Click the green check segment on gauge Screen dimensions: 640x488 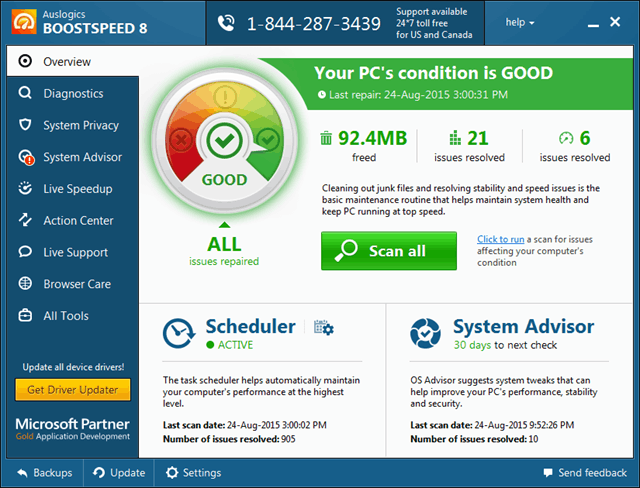[x=268, y=140]
